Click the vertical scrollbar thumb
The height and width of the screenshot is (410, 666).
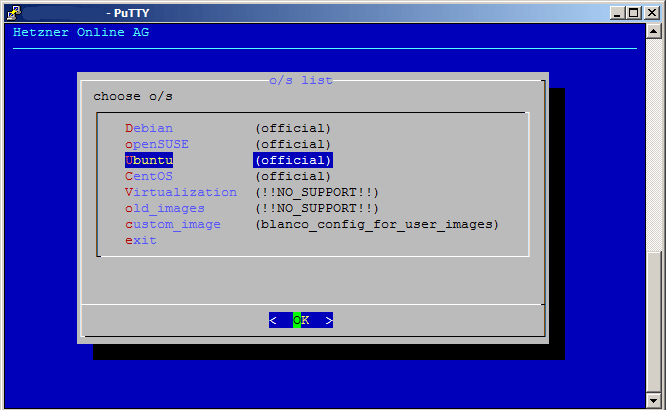[653, 322]
